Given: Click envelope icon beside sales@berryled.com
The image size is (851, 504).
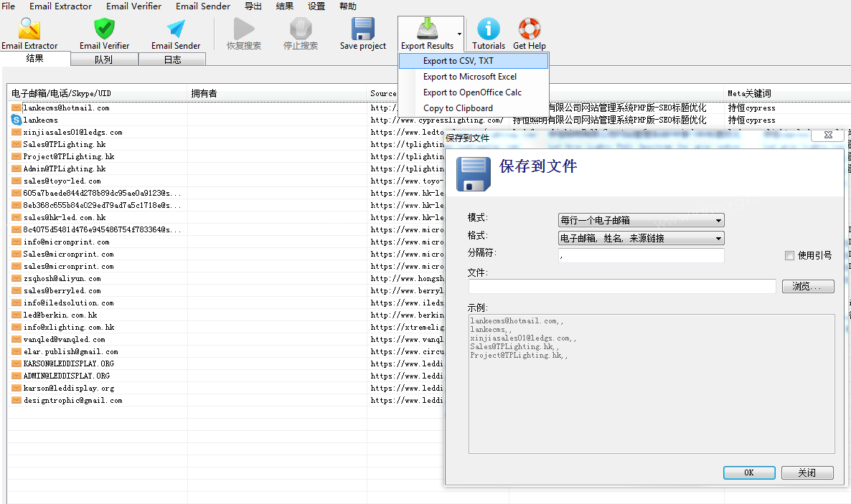Looking at the screenshot, I should tap(17, 291).
